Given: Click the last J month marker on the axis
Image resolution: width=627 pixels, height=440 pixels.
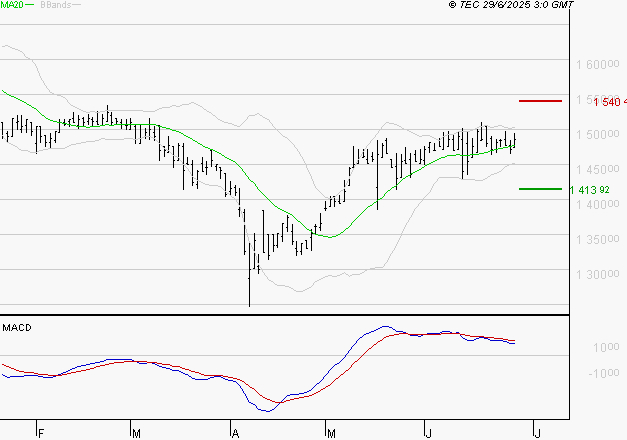Looking at the screenshot, I should [537, 433].
